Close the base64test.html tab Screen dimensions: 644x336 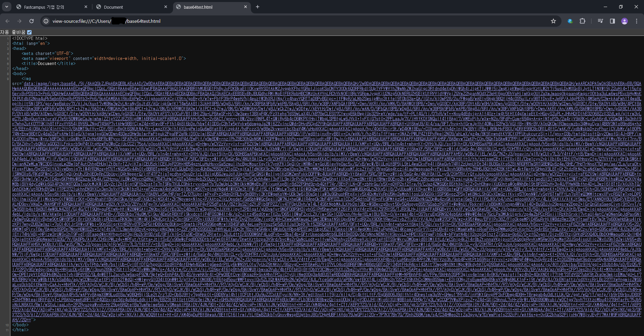[x=246, y=7]
